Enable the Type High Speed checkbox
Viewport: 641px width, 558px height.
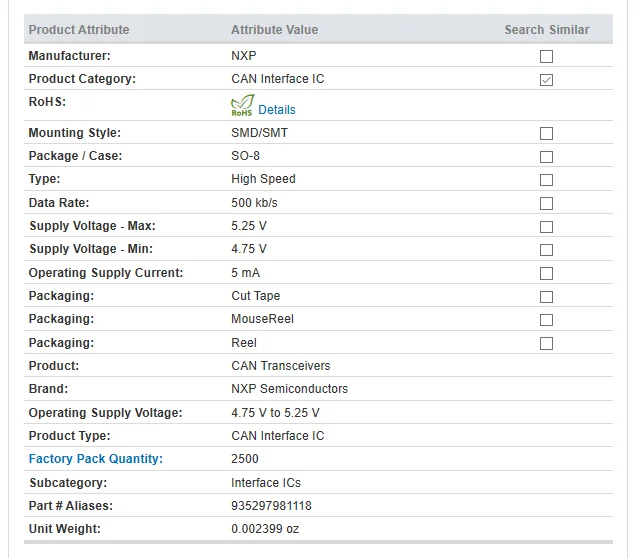pyautogui.click(x=546, y=180)
